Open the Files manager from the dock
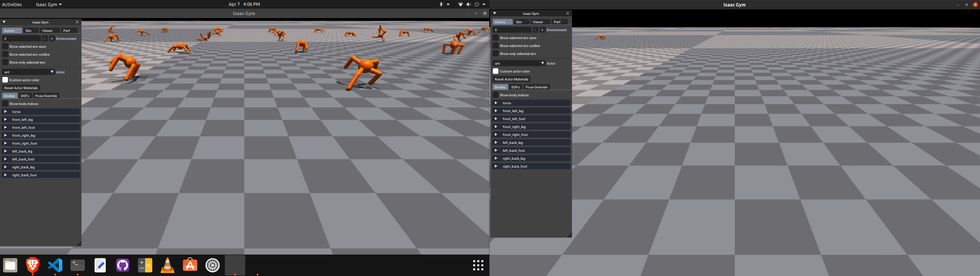Image resolution: width=980 pixels, height=276 pixels. coord(10,265)
